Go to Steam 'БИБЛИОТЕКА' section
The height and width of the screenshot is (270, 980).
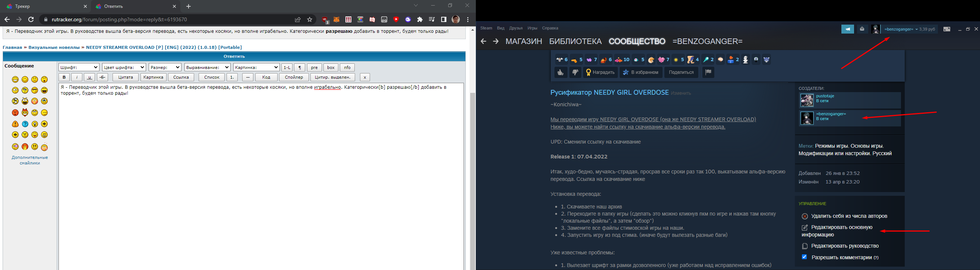coord(575,41)
